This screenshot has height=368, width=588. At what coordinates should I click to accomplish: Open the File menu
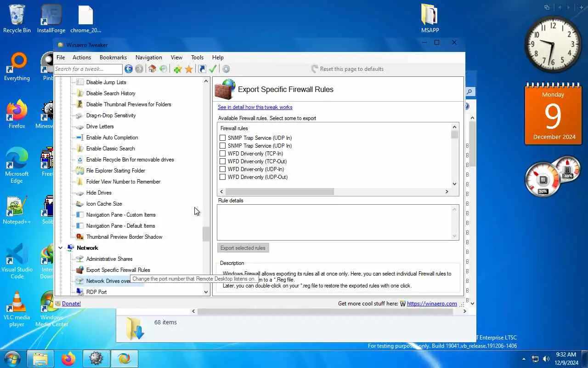coord(61,57)
